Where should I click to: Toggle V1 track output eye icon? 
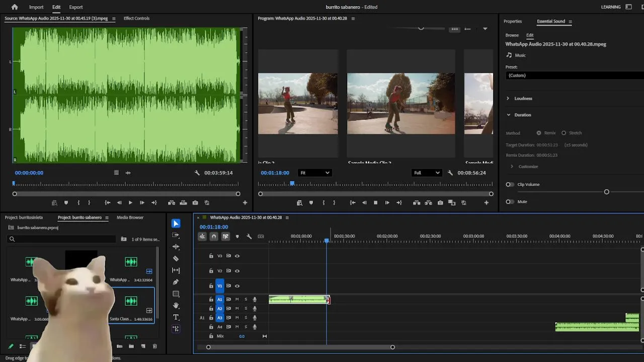click(x=237, y=286)
